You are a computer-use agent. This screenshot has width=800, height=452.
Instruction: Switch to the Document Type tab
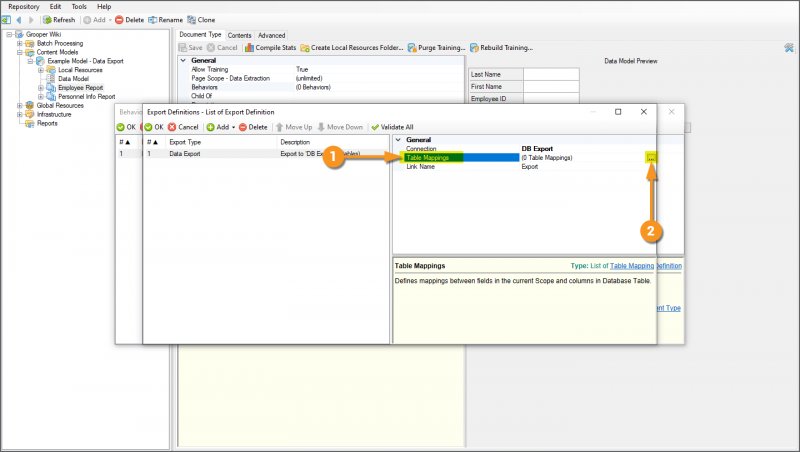pyautogui.click(x=200, y=35)
